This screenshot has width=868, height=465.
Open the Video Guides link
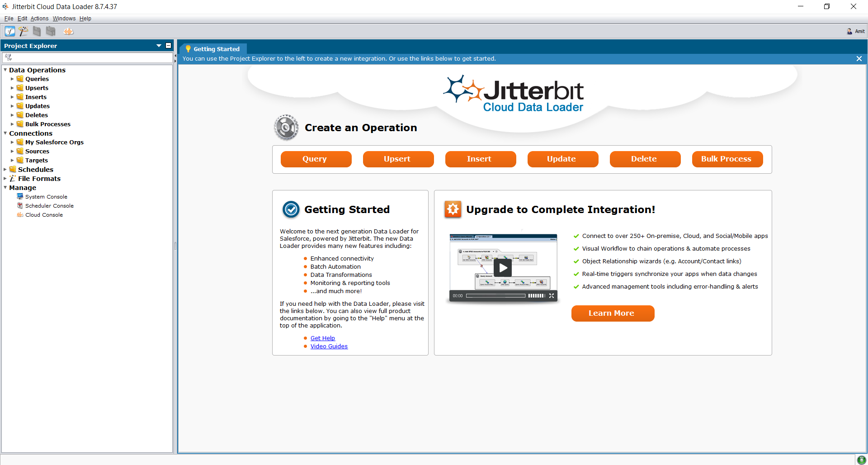(329, 346)
